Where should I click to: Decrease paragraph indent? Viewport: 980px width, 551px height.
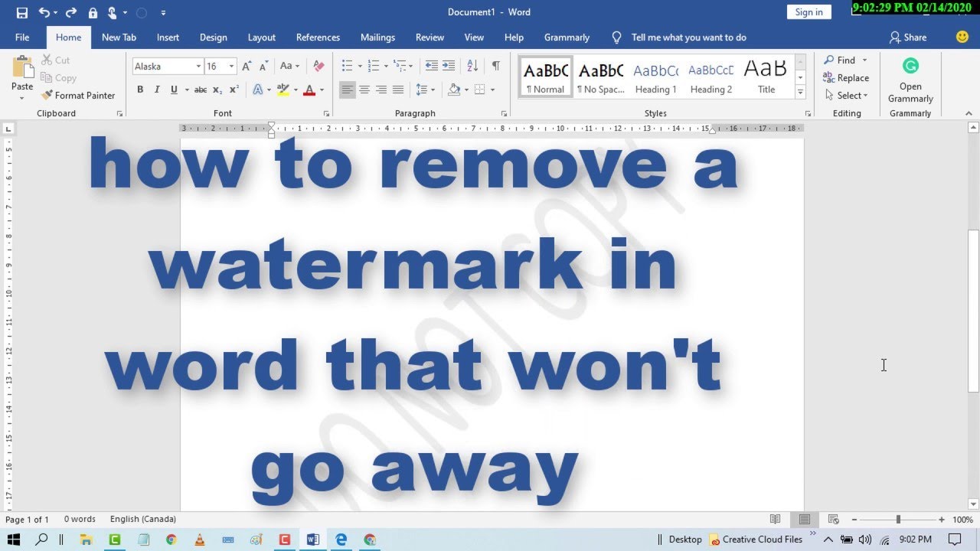tap(432, 67)
